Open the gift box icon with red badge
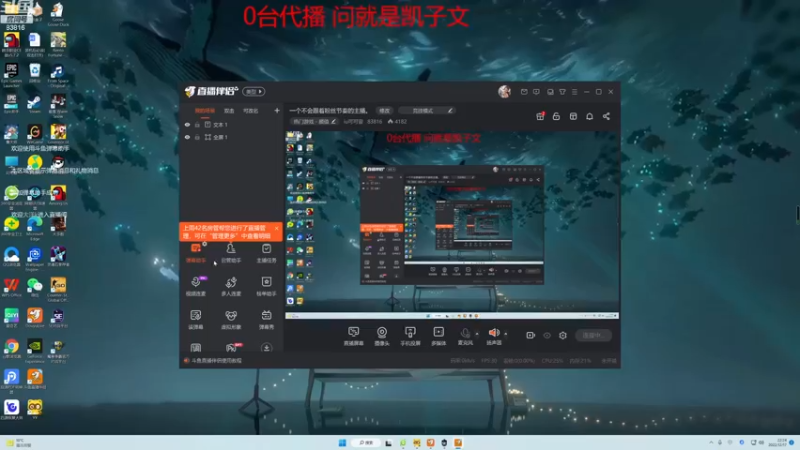 pyautogui.click(x=540, y=116)
